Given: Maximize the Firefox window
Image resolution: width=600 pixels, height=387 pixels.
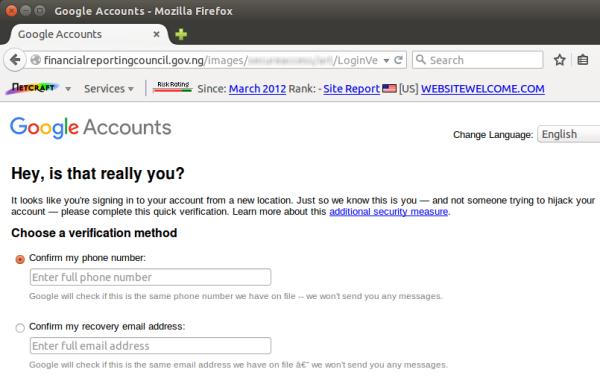Looking at the screenshot, I should [x=40, y=11].
